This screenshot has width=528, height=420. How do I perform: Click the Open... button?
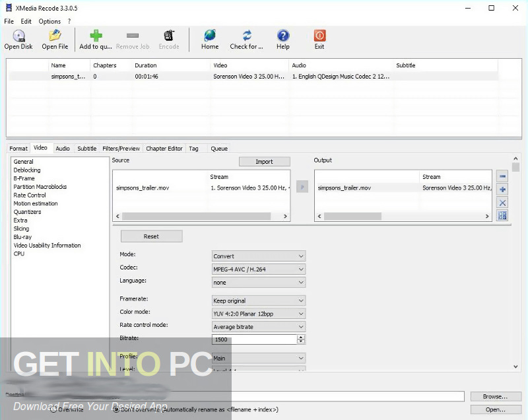[495, 409]
